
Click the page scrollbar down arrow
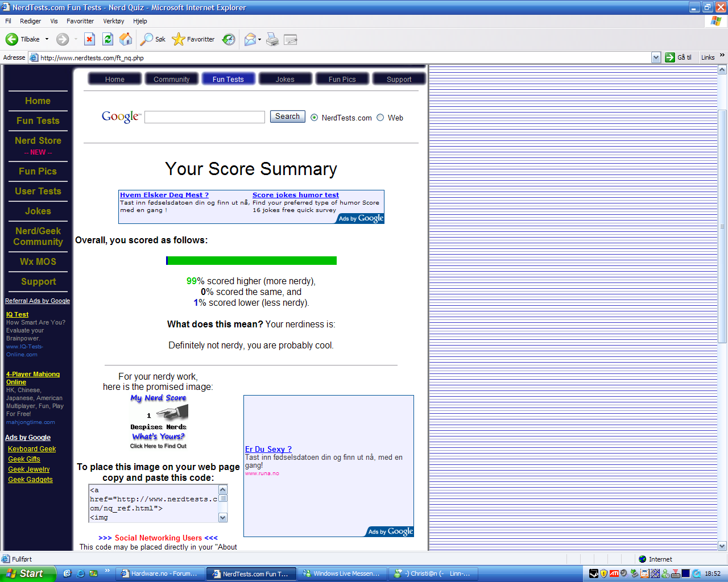722,546
